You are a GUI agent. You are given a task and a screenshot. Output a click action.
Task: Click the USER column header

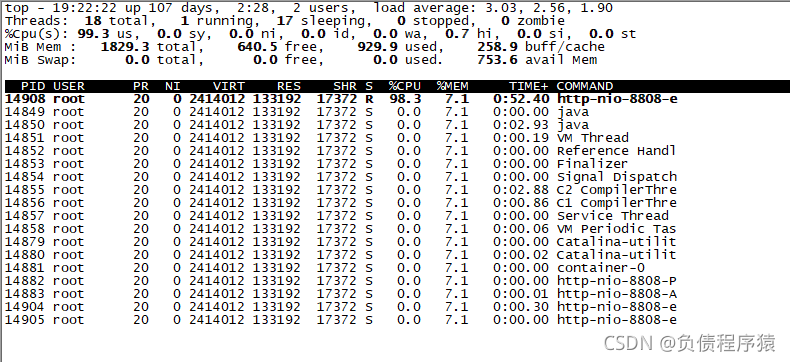click(69, 86)
